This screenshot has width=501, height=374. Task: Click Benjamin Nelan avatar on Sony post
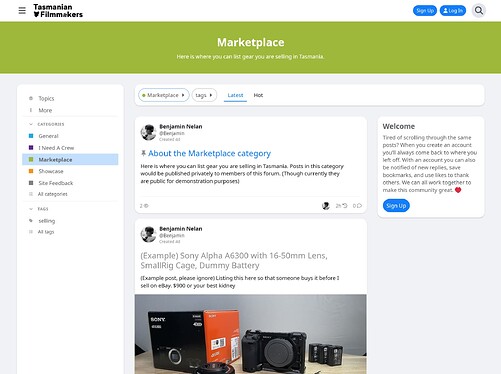(x=148, y=234)
